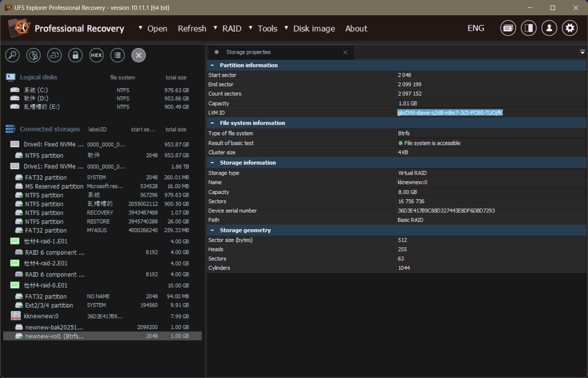
Task: Select the kknewnew:0 RAID storage
Action: (x=103, y=316)
